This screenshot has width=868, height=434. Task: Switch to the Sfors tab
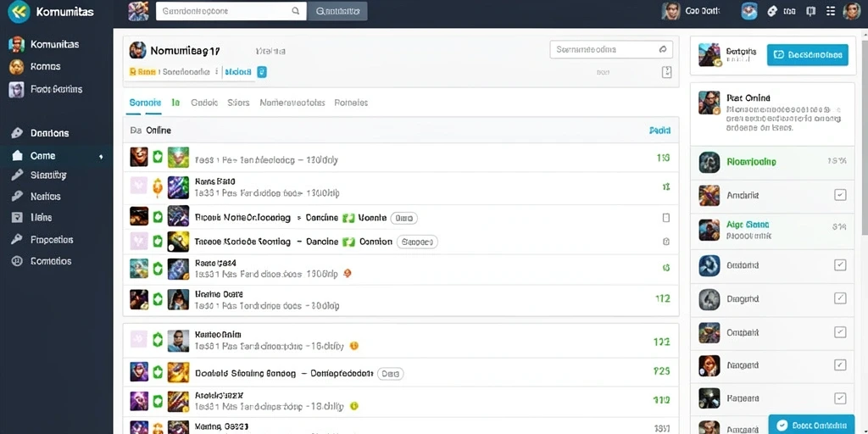(238, 103)
